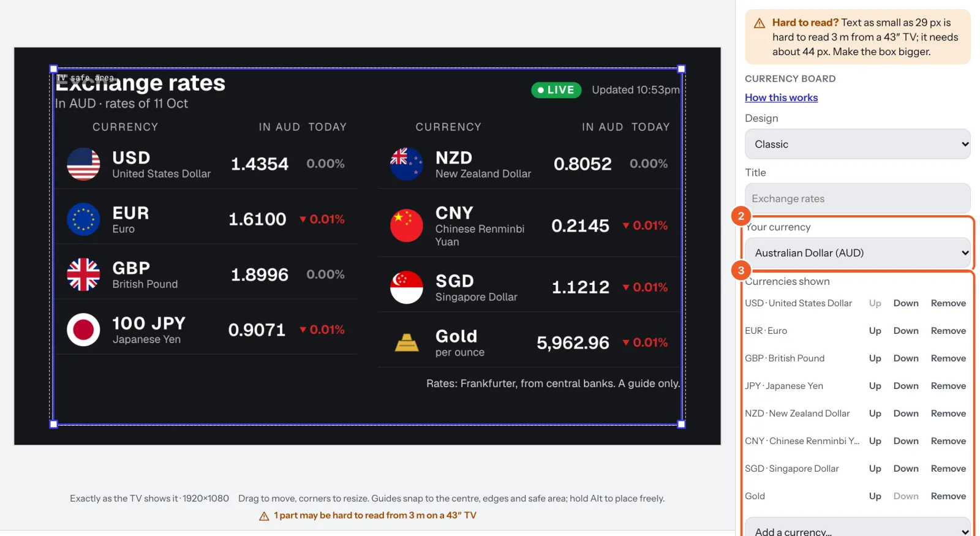Click the USD flag icon
Screen dimensions: 980x536
[83, 164]
